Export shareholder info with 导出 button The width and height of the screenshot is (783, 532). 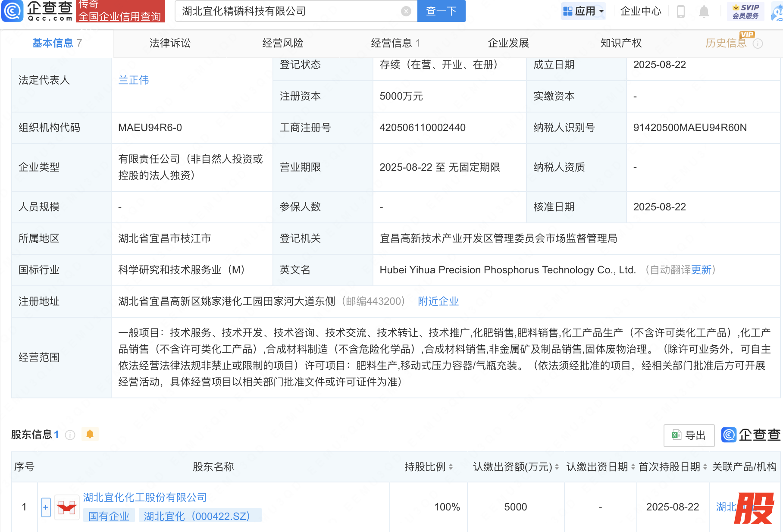tap(689, 435)
